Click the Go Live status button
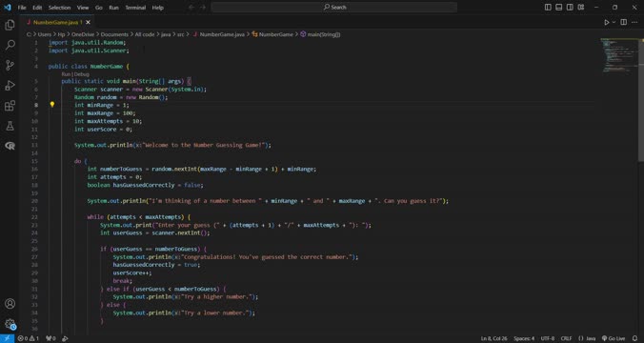Viewport: 644px width, 343px height. pos(614,338)
